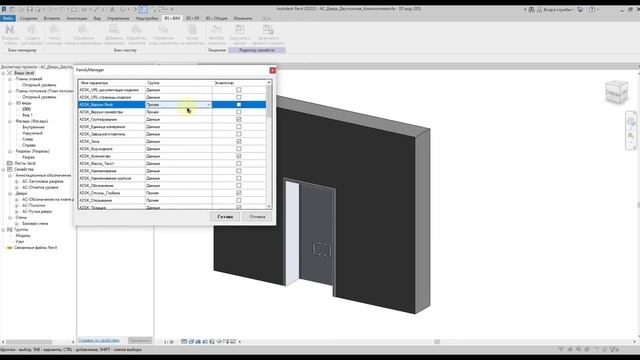
Task: Select the ADSK_Обозначение parameter row
Action: (x=172, y=185)
